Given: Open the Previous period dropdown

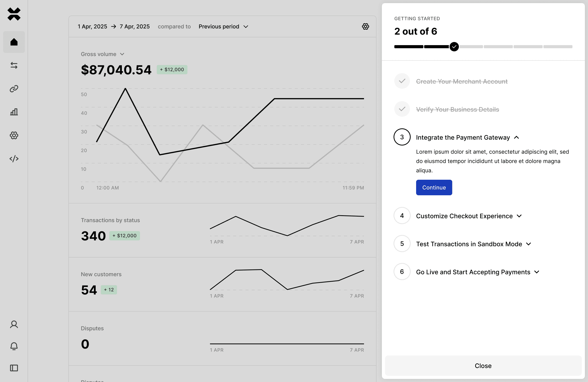Looking at the screenshot, I should (223, 26).
